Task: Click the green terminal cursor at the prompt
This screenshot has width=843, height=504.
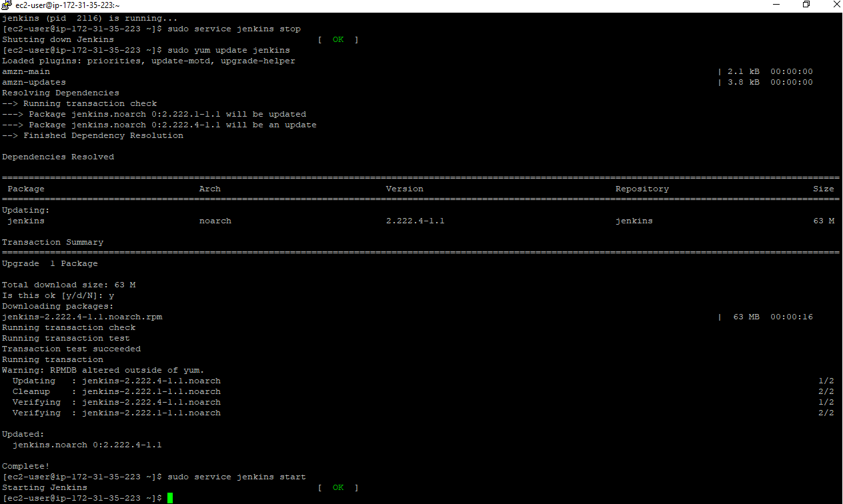Action: [170, 498]
